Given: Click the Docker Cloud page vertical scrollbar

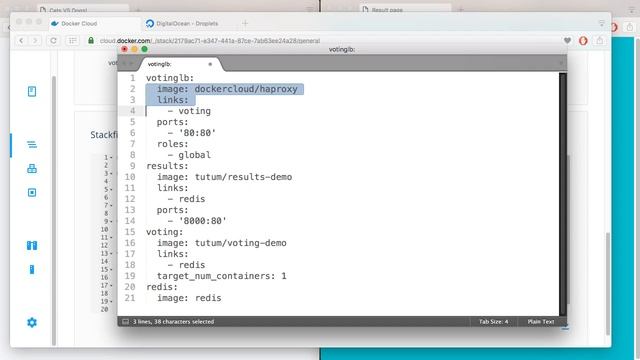Looking at the screenshot, I should (608, 284).
